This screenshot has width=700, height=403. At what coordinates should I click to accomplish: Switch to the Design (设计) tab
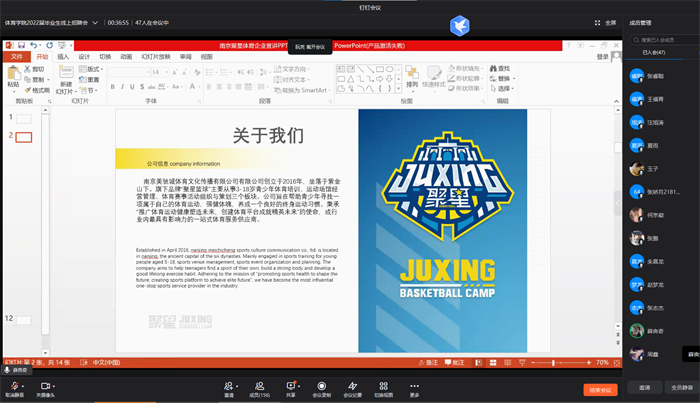(84, 57)
